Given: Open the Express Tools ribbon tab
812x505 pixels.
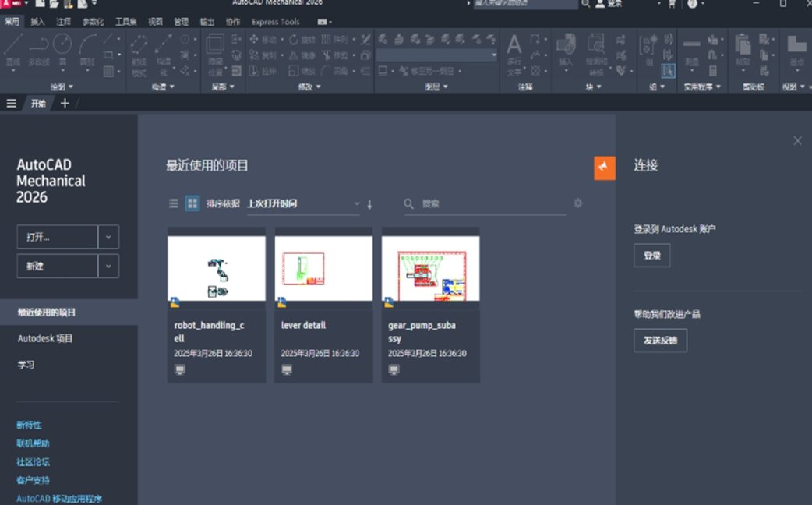Looking at the screenshot, I should (276, 22).
